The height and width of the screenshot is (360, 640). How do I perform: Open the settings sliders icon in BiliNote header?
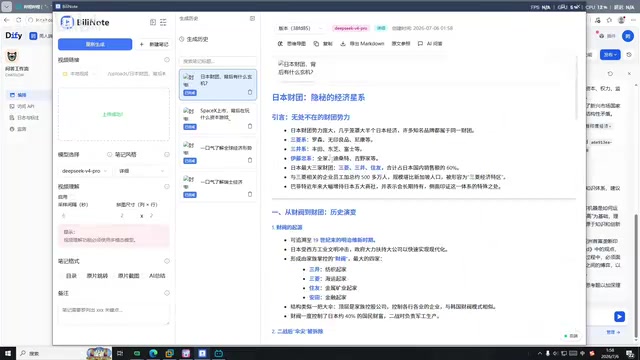[163, 22]
